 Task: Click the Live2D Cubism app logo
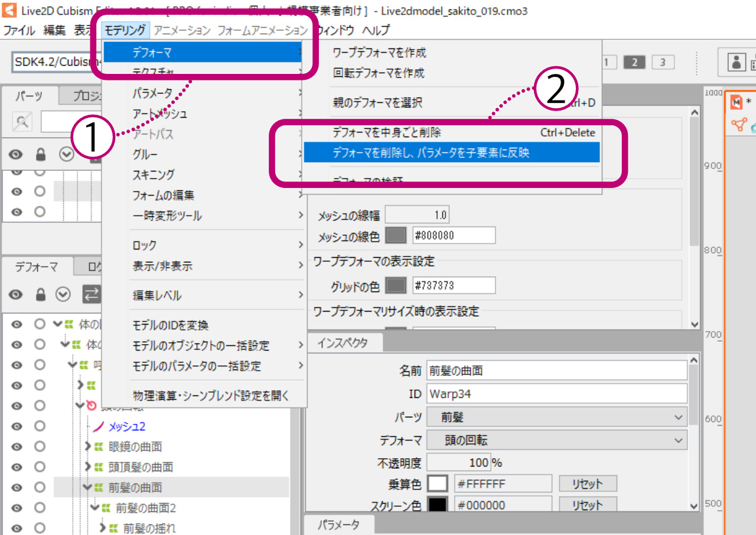(10, 11)
